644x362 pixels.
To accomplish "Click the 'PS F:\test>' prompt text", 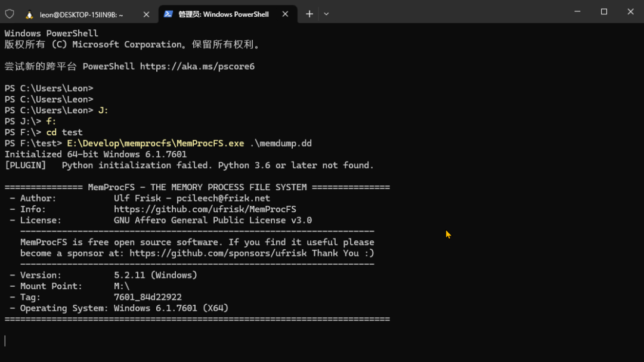I will [33, 143].
